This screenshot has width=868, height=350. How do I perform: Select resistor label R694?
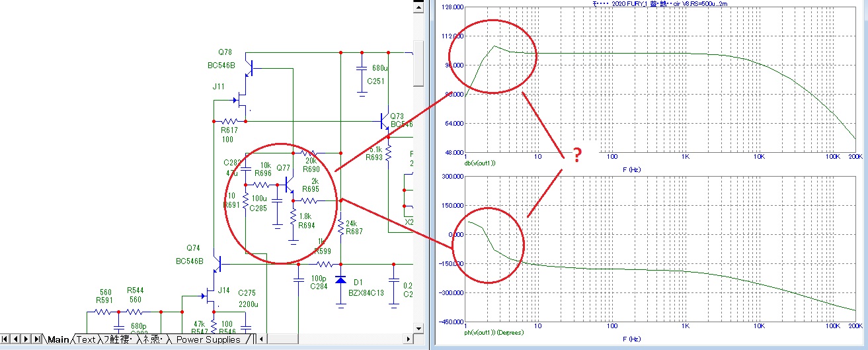click(x=306, y=226)
